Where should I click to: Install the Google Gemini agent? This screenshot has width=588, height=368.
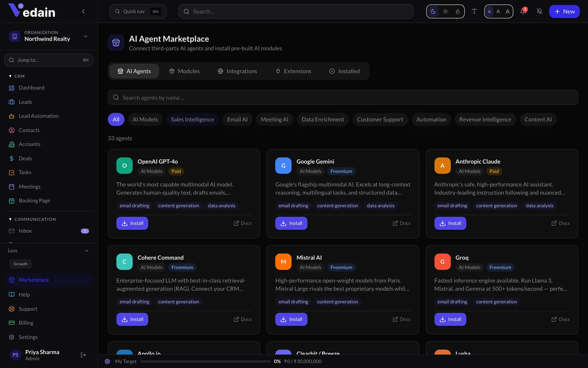pos(291,223)
